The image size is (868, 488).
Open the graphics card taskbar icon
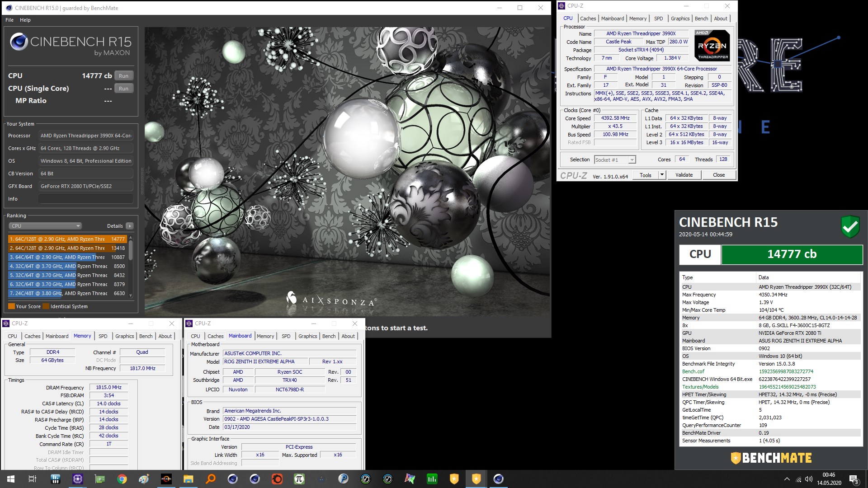(100, 479)
